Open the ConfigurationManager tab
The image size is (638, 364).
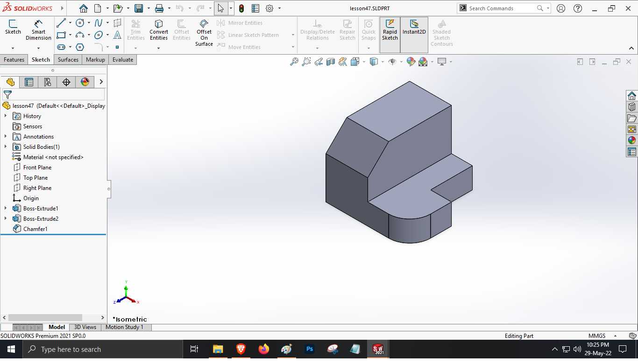(x=48, y=82)
